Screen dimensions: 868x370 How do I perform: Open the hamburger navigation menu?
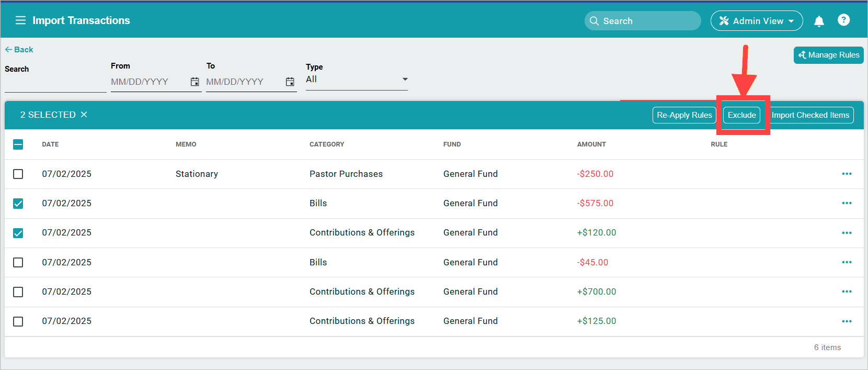pos(20,20)
